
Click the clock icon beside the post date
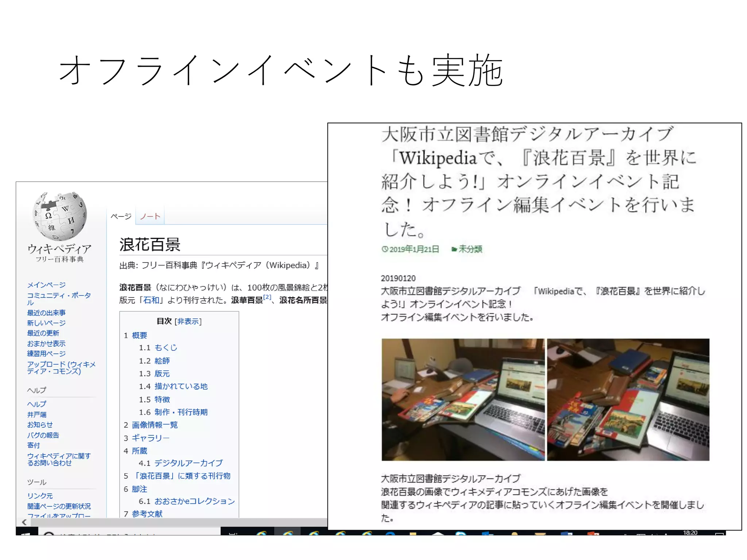click(385, 249)
